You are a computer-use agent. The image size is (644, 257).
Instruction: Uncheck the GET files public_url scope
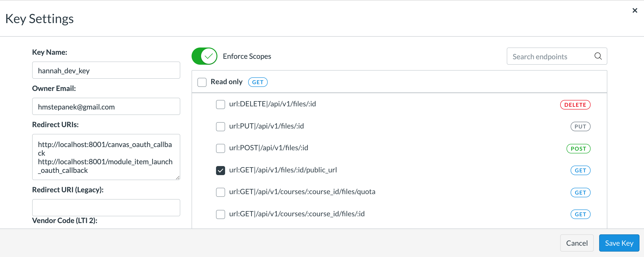point(220,170)
